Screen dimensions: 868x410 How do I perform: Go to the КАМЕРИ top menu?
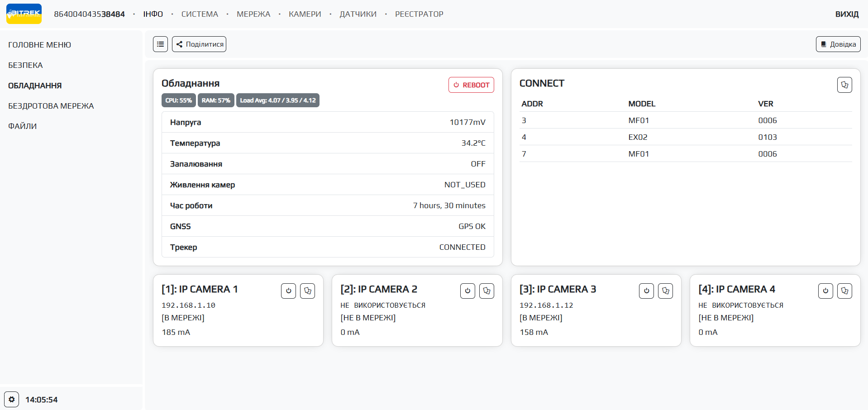click(x=305, y=14)
